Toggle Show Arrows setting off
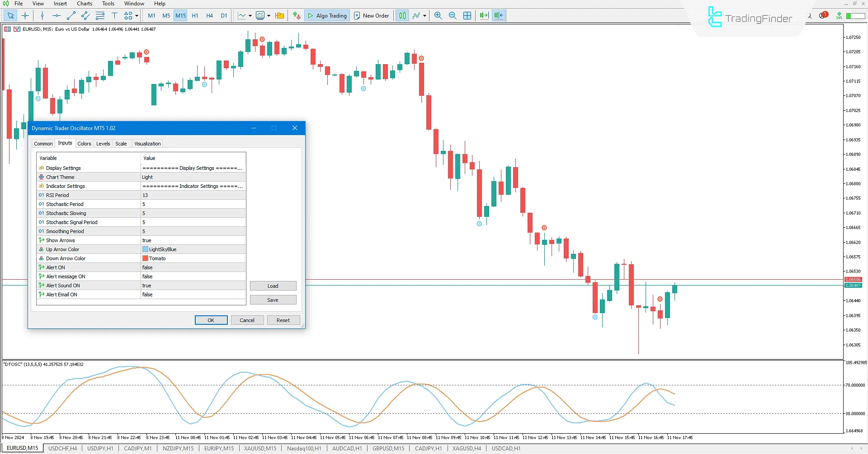This screenshot has height=454, width=868. pyautogui.click(x=193, y=240)
